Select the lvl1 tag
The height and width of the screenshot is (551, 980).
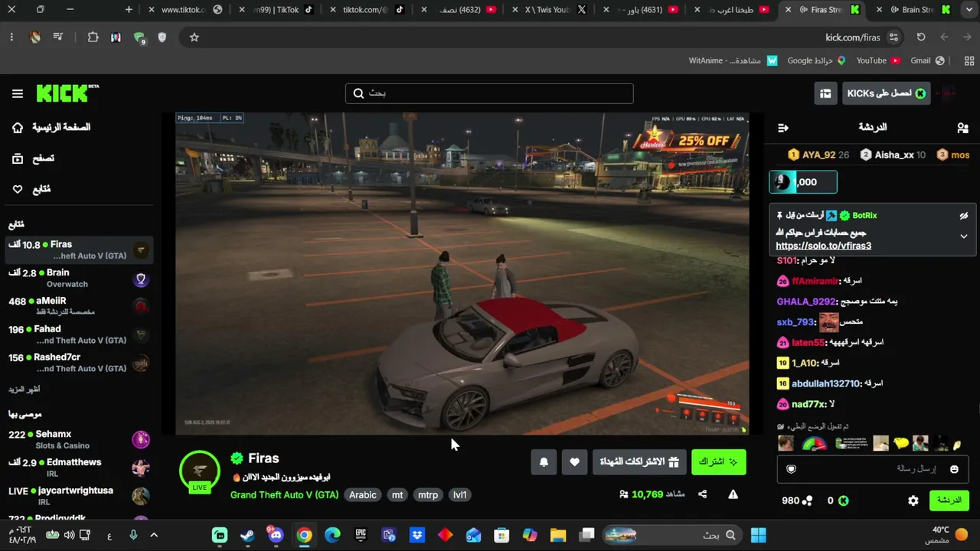459,495
